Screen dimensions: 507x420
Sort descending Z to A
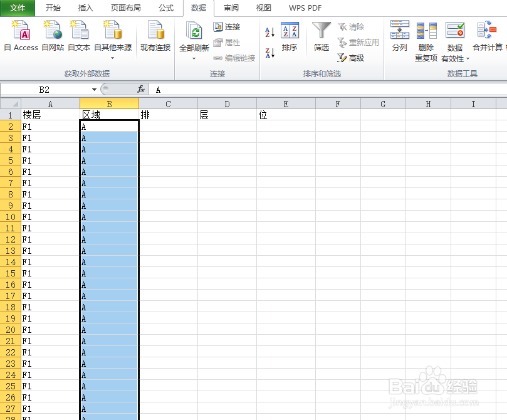pos(270,53)
